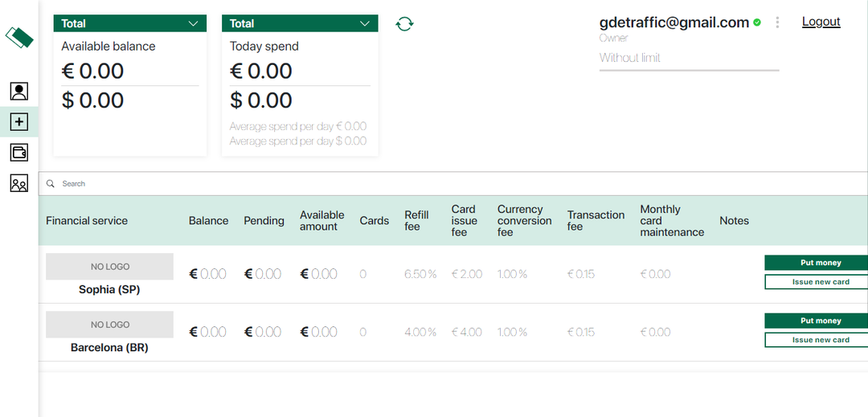Click the Without limit field

tap(688, 58)
